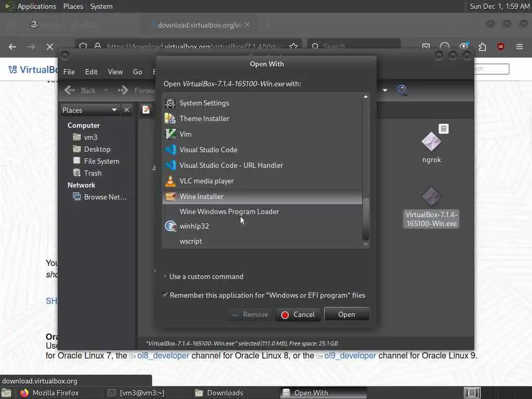Pick the winhlp32 help icon
532x399 pixels.
pos(170,226)
